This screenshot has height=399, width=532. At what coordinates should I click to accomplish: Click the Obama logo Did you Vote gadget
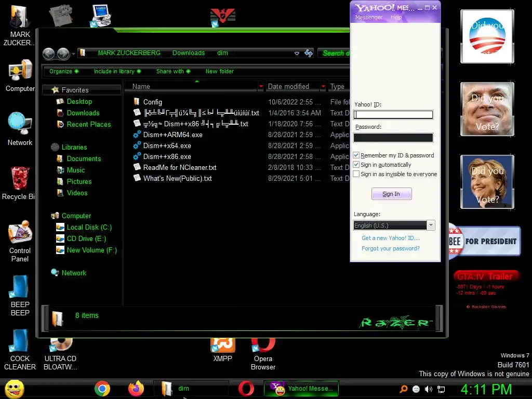coord(487,36)
